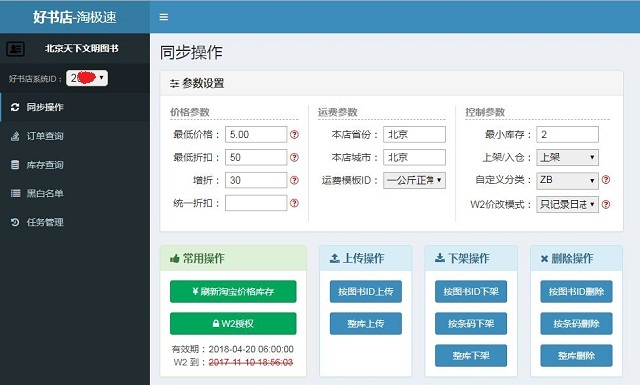Click struck-through W2 到 date text
Viewport: 640px width, 385px height.
251,362
